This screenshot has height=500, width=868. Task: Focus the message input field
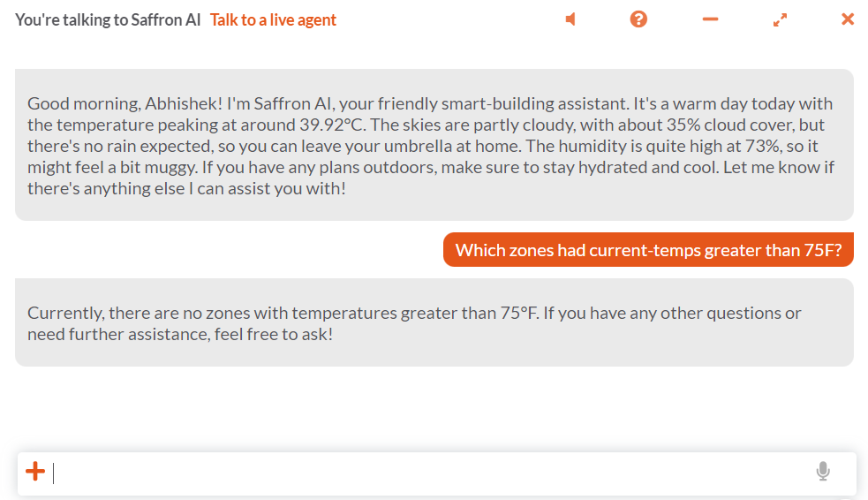coord(432,473)
